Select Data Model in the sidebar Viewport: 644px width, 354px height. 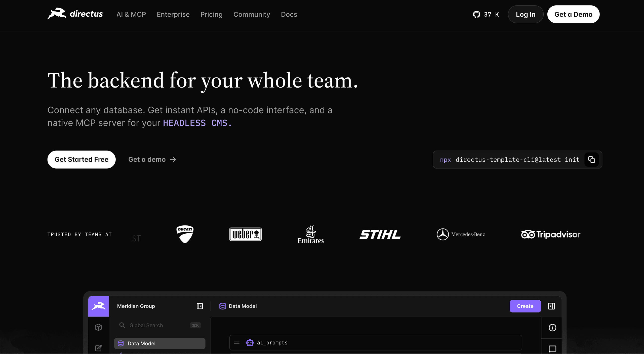pos(159,343)
